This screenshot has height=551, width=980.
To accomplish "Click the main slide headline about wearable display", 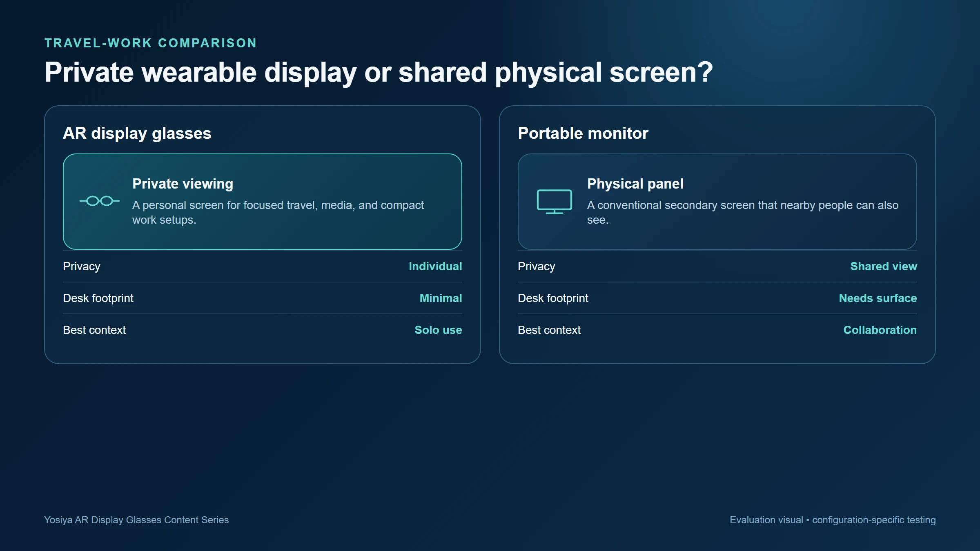I will click(379, 72).
